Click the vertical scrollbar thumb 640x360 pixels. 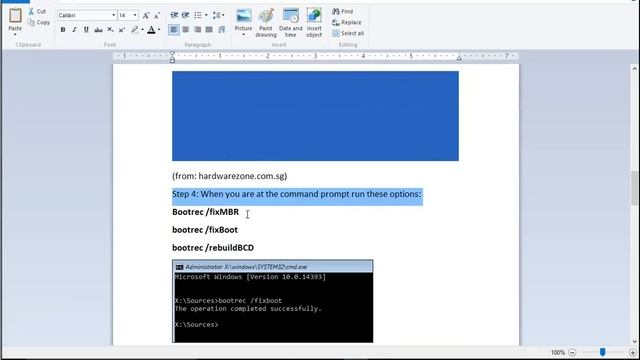634,188
